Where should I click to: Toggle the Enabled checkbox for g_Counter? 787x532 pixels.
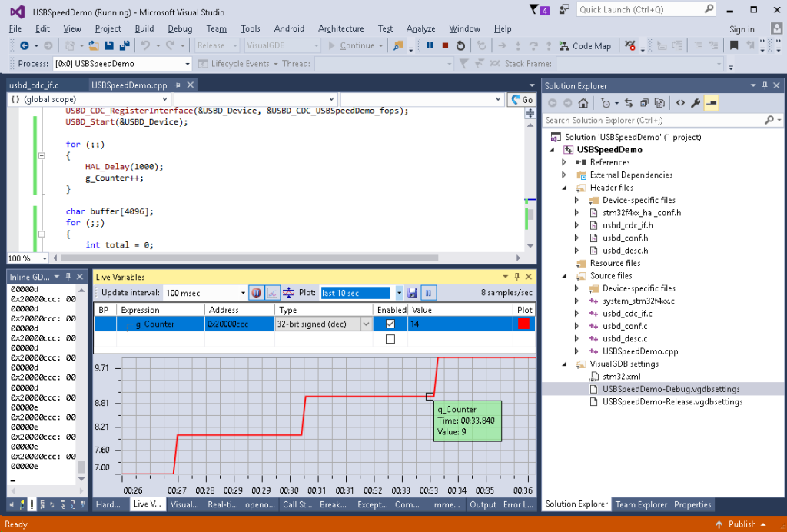click(x=390, y=323)
